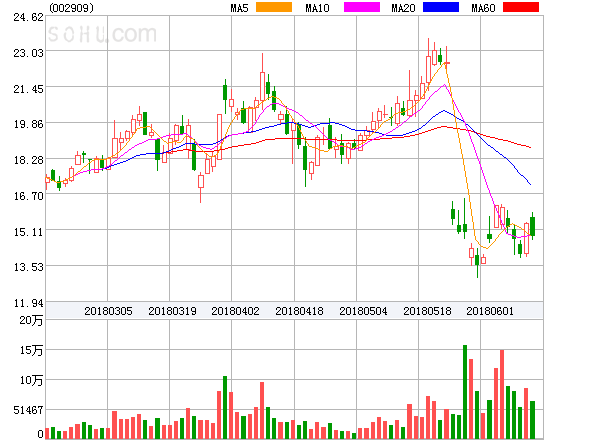Click the 20180601 date label
This screenshot has width=600, height=440.
point(490,311)
